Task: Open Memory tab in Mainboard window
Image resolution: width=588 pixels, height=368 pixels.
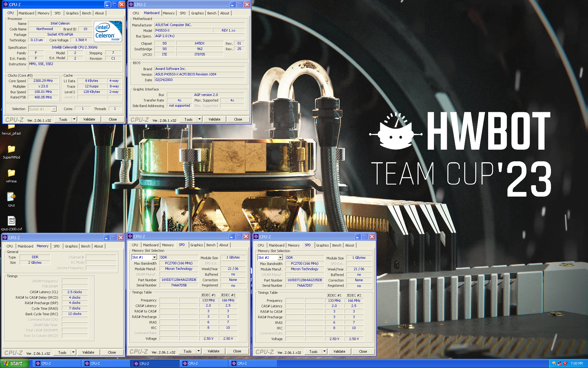Action: click(x=169, y=13)
